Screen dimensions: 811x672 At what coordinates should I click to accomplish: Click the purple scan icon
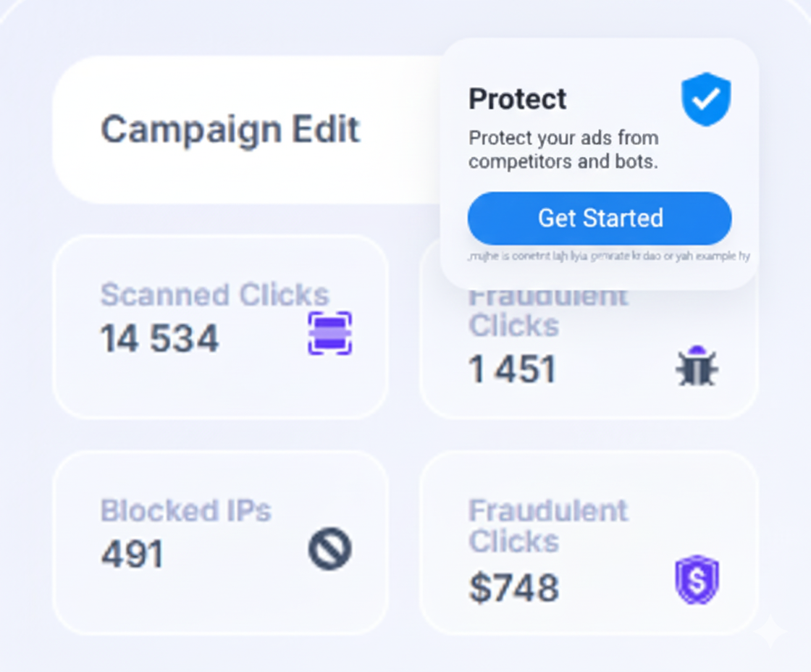click(x=329, y=333)
